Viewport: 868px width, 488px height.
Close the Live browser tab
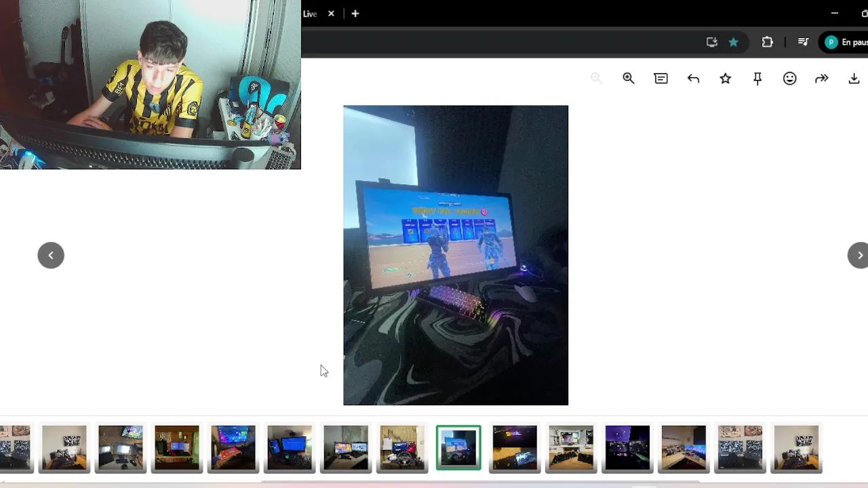pos(331,14)
